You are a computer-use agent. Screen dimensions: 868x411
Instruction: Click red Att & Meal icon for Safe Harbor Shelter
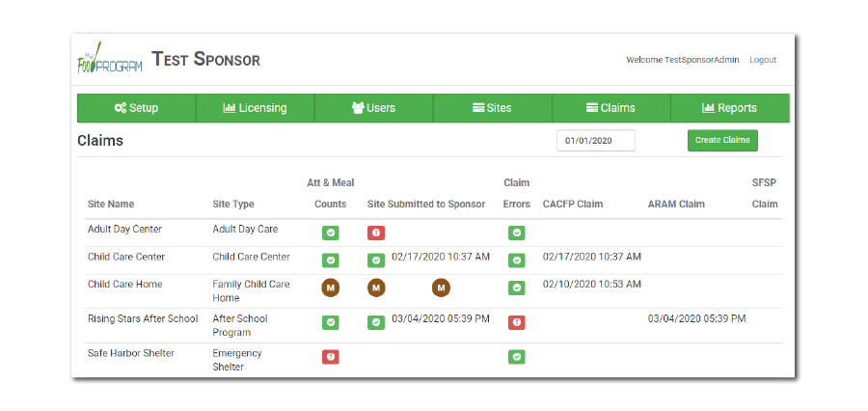tap(330, 357)
